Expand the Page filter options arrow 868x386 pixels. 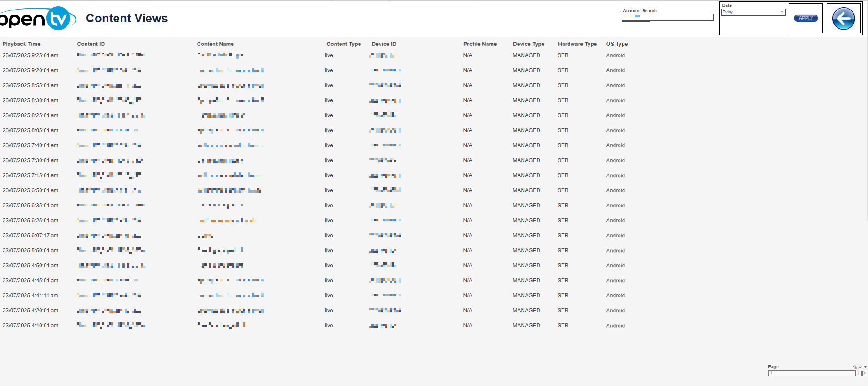click(x=865, y=367)
